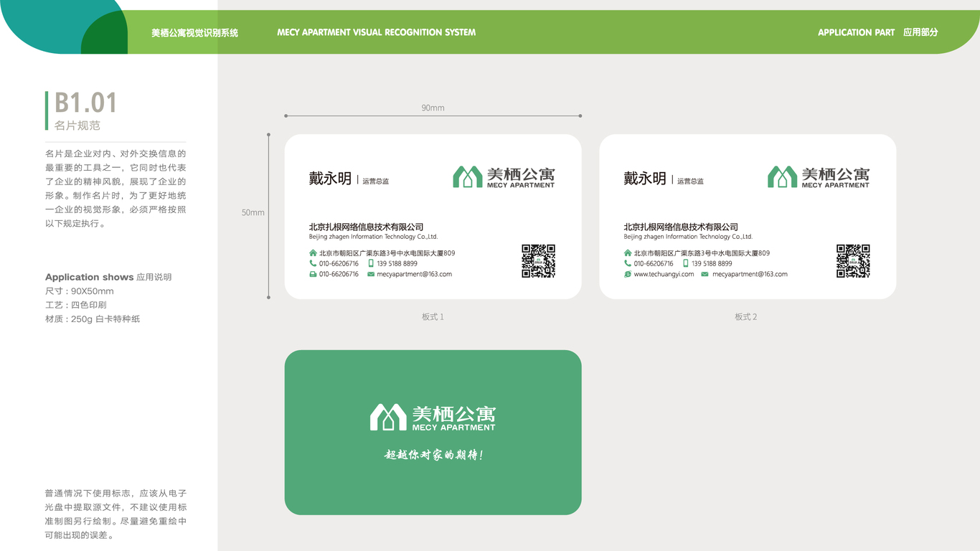Click the 板式 1 caption label

[x=433, y=316]
